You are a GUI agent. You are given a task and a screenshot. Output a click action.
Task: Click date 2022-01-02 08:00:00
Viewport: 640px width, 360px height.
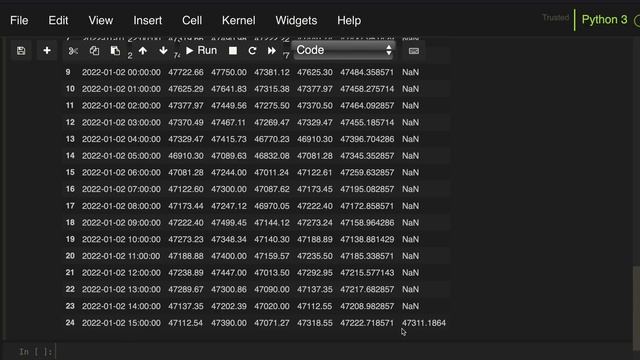(121, 206)
